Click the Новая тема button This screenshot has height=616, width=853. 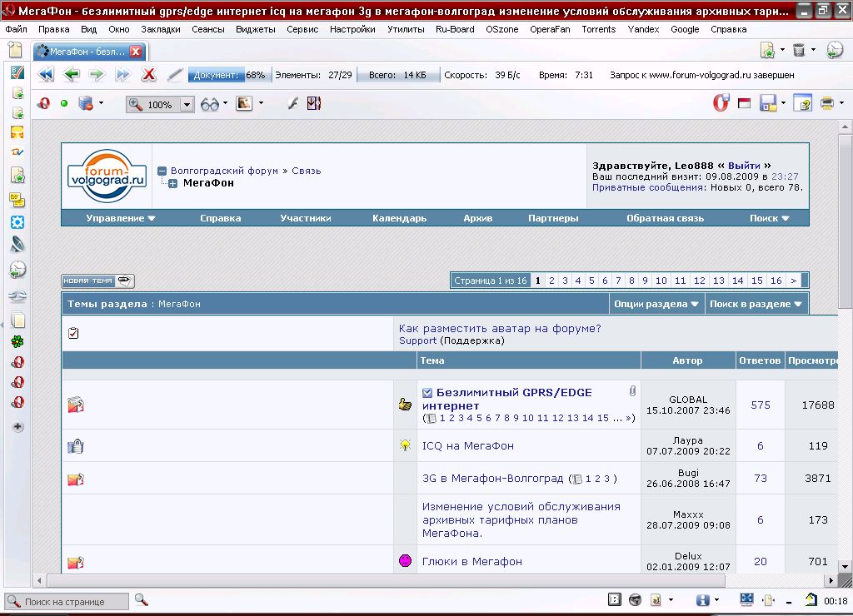pos(97,281)
